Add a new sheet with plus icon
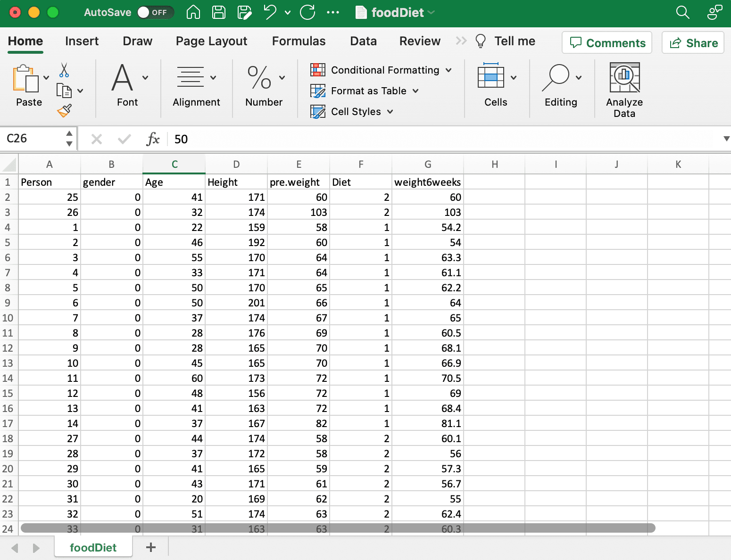 point(151,548)
